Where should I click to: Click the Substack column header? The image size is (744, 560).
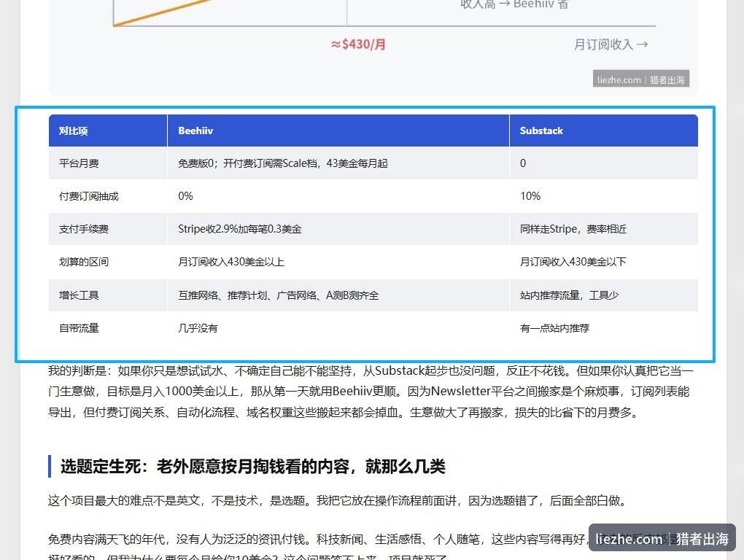[x=603, y=131]
